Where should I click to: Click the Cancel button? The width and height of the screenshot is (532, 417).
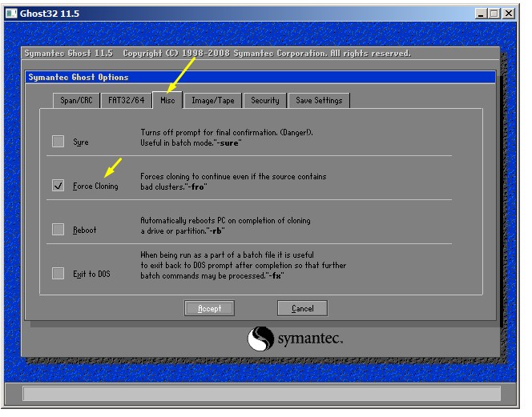[x=302, y=308]
